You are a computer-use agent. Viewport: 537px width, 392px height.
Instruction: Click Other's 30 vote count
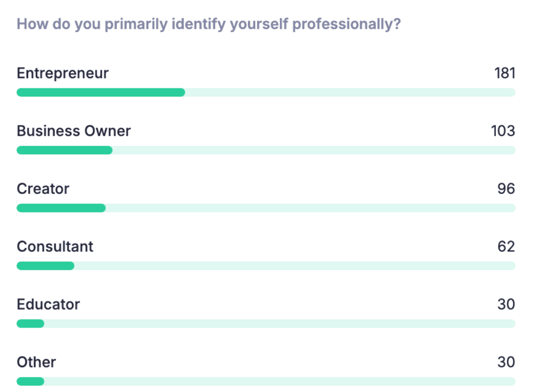pos(506,362)
